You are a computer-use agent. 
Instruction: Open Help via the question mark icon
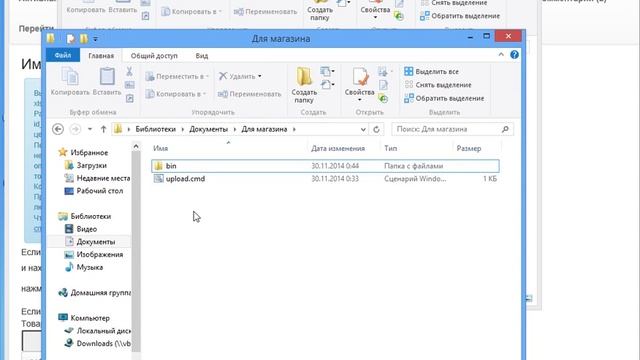pos(514,55)
